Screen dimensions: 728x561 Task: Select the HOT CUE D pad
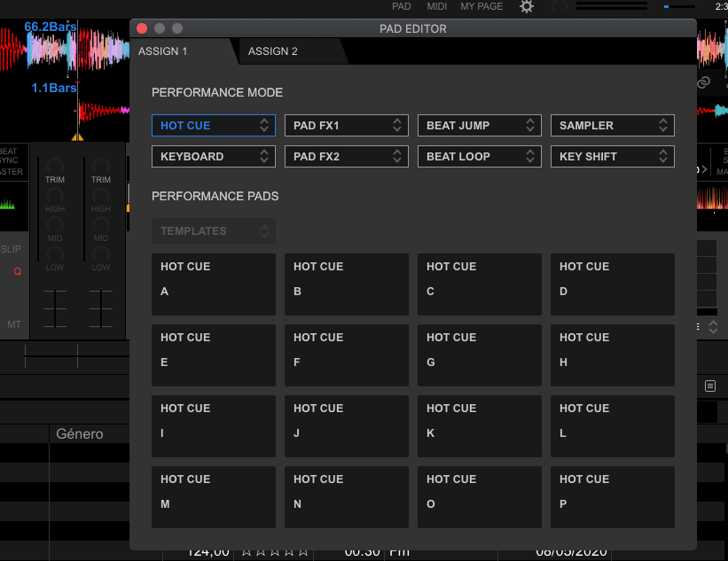pos(613,284)
